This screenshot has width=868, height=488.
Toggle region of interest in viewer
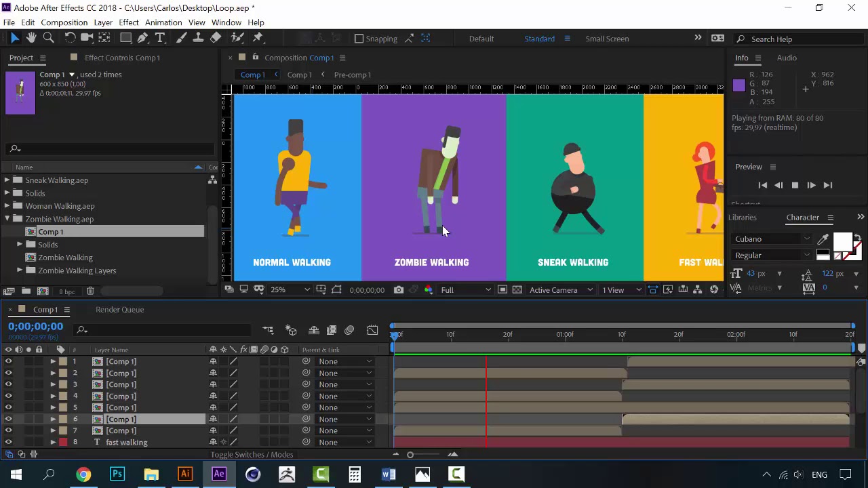(x=502, y=290)
